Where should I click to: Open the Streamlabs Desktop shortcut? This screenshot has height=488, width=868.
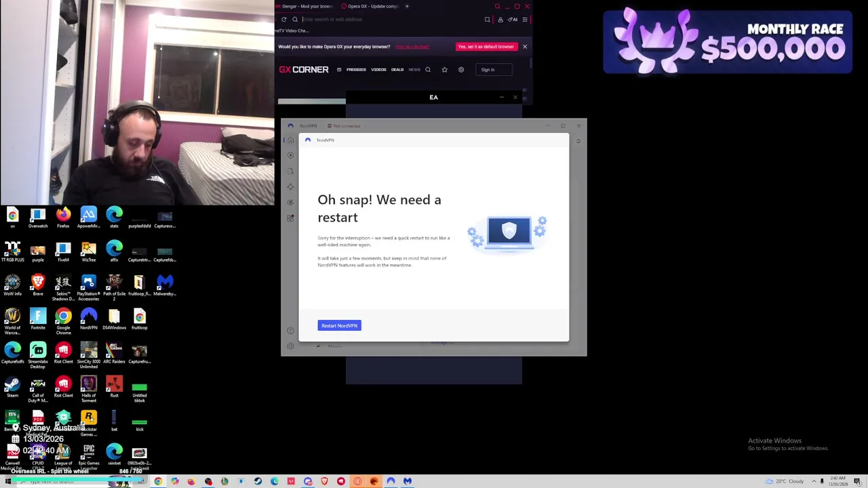38,355
